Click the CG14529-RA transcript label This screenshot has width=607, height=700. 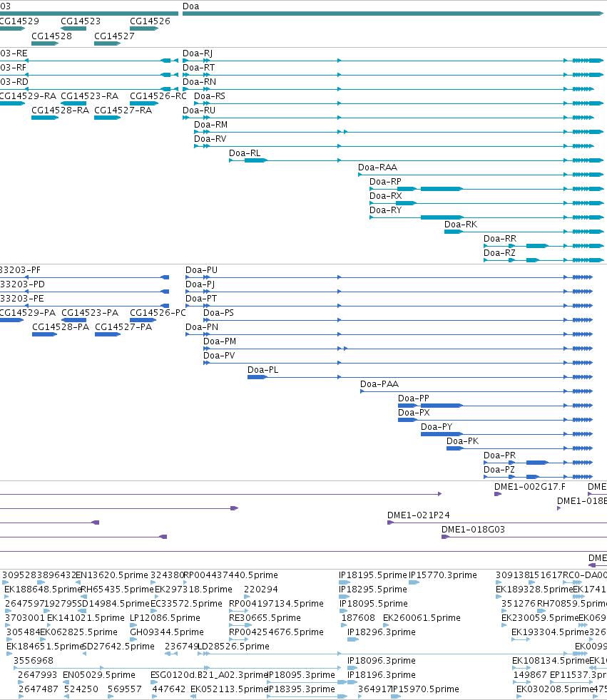click(x=28, y=96)
